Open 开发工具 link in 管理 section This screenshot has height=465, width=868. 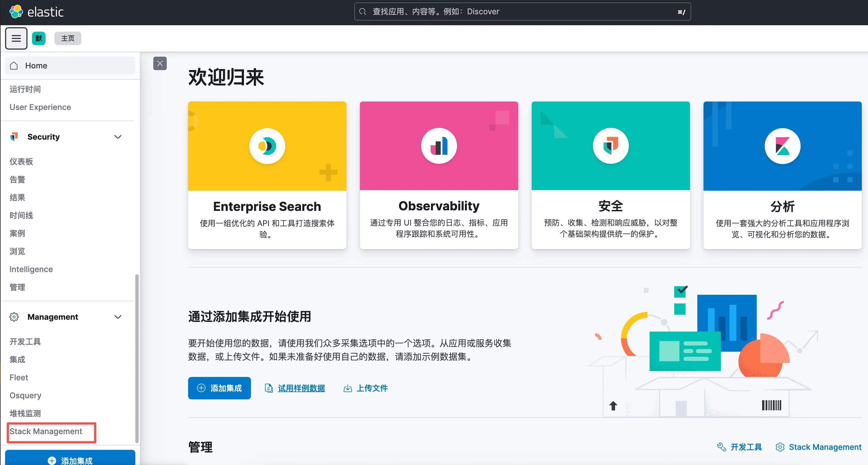pos(746,447)
